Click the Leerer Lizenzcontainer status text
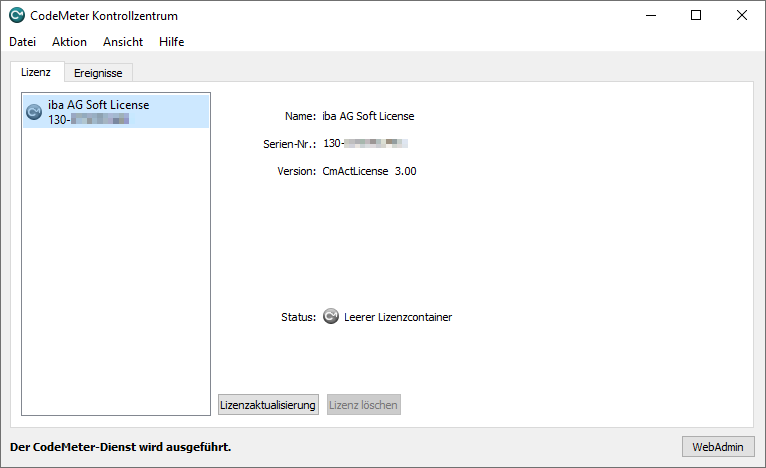 [x=398, y=317]
